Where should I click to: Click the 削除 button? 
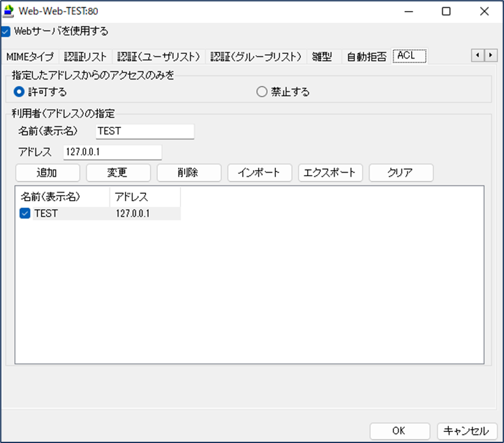[189, 173]
